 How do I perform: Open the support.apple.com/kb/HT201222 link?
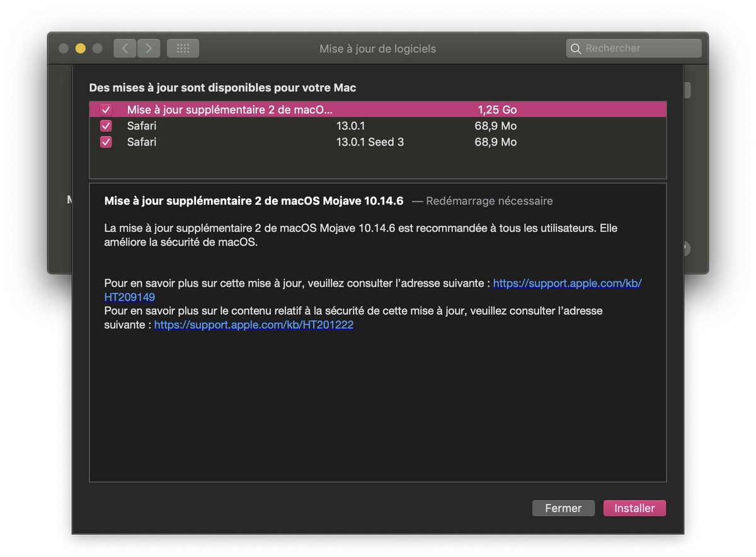tap(254, 325)
